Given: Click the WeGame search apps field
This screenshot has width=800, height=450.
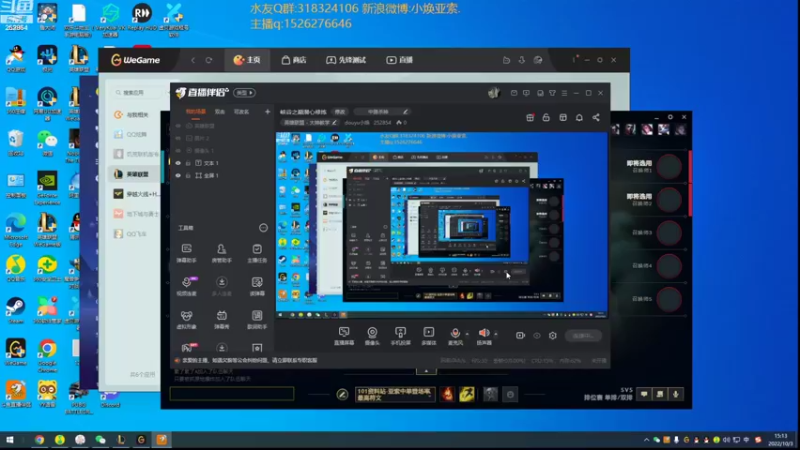Looking at the screenshot, I should [x=138, y=92].
